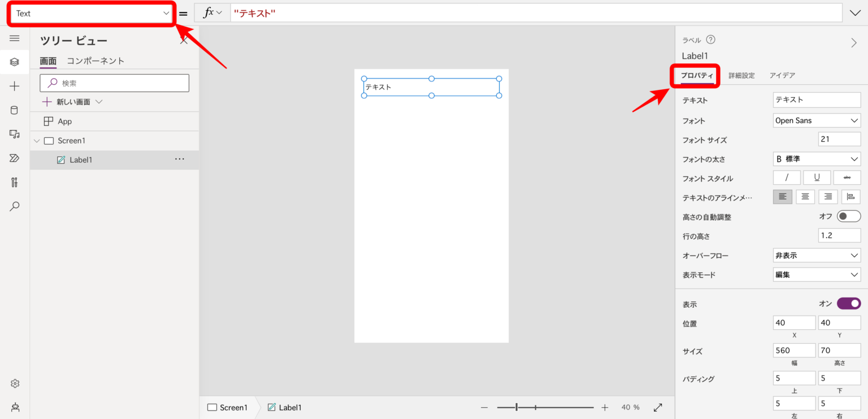The width and height of the screenshot is (868, 419).
Task: Collapse the Screen1 tree node
Action: point(37,141)
